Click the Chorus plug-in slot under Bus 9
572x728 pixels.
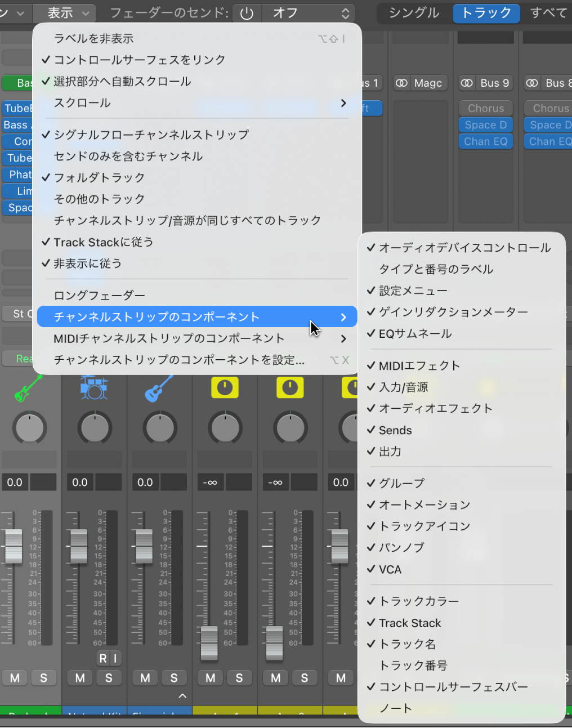pos(486,108)
